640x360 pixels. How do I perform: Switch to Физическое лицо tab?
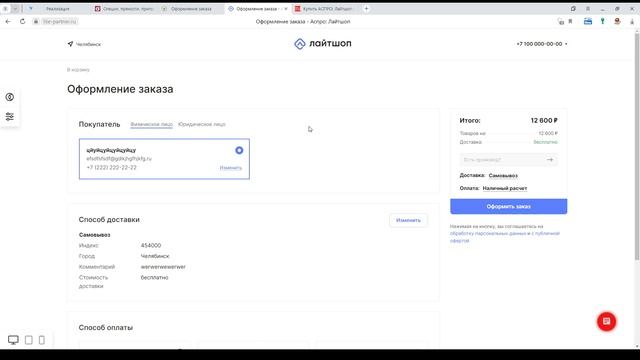[x=151, y=124]
